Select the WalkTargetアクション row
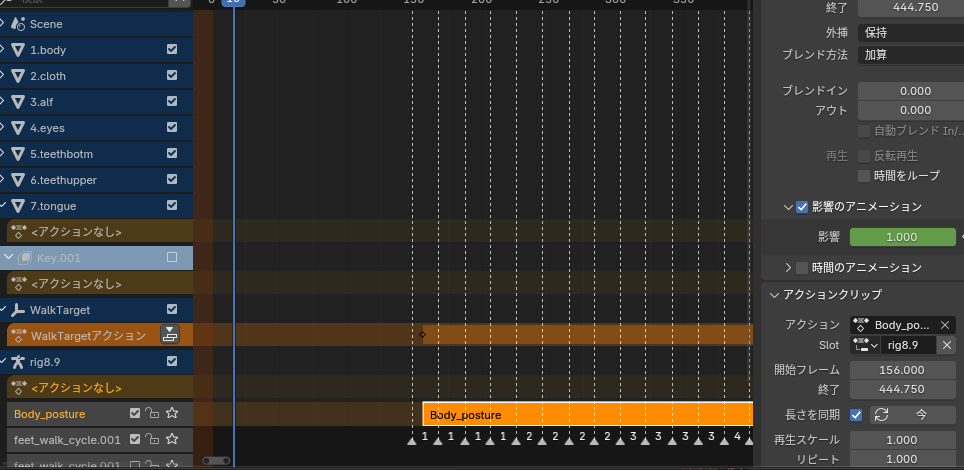This screenshot has height=470, width=964. pos(88,335)
